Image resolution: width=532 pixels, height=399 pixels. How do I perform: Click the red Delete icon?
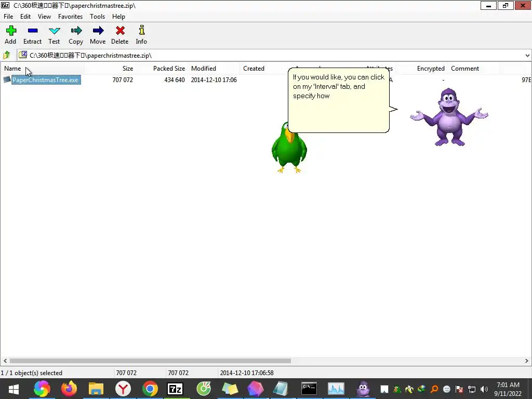coord(120,35)
